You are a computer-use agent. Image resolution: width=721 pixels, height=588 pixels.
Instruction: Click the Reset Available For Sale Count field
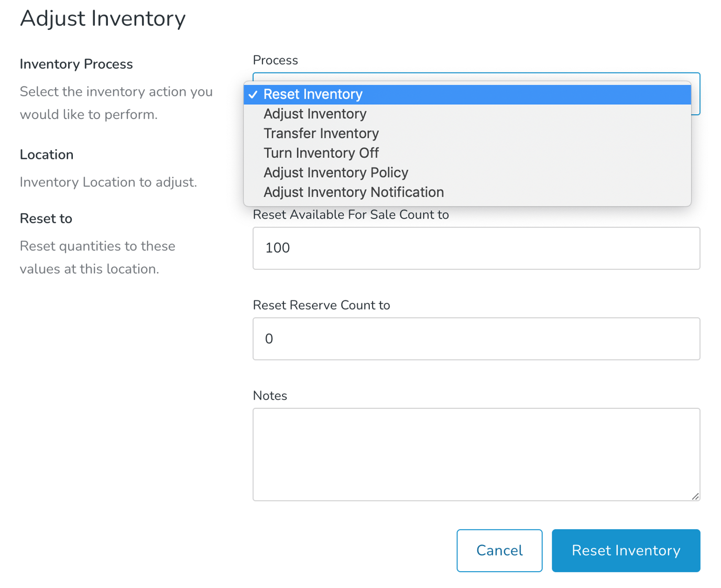point(476,248)
